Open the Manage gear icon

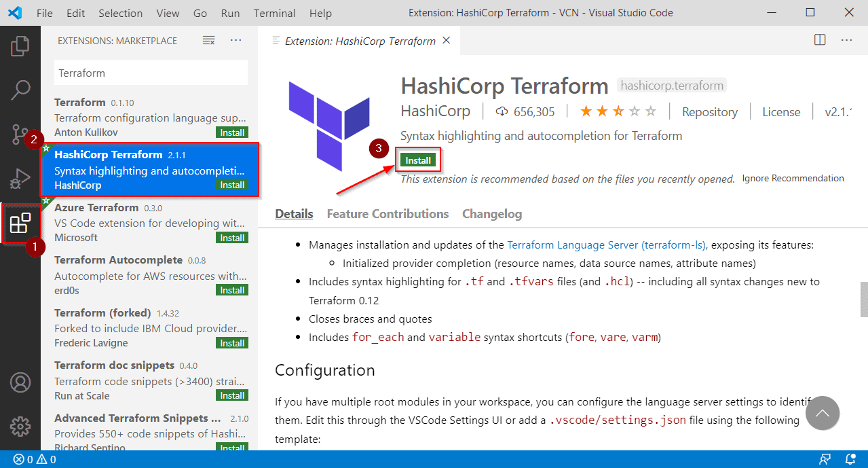point(20,426)
